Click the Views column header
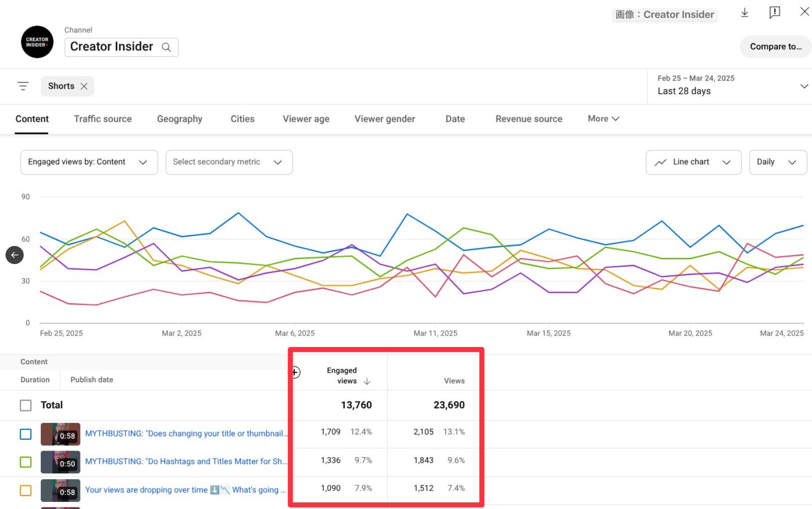Viewport: 812px width, 509px height. 454,381
